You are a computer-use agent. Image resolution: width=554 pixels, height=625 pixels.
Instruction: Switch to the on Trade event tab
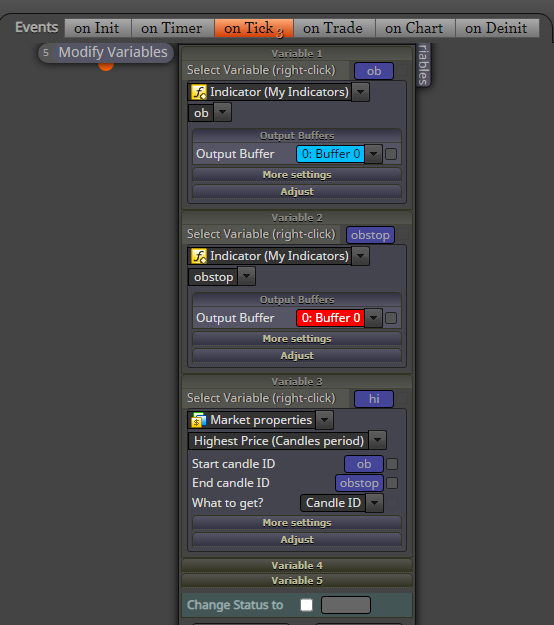tap(334, 28)
